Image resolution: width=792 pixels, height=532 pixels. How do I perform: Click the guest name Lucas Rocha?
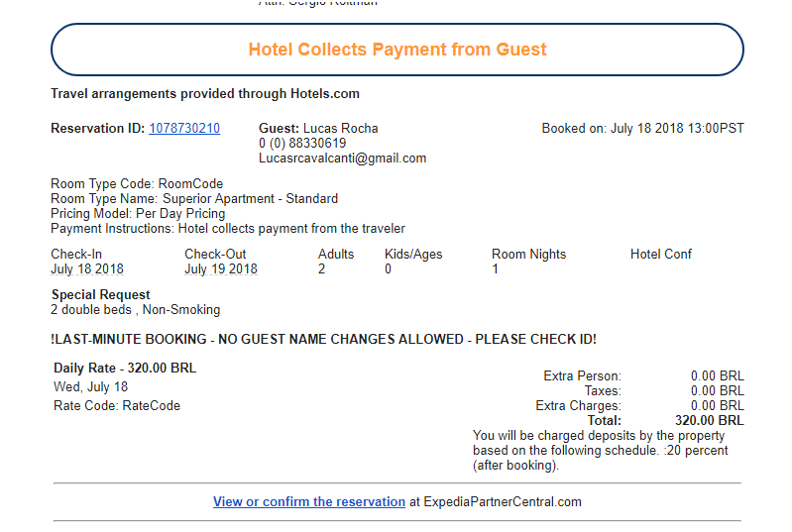coord(340,129)
